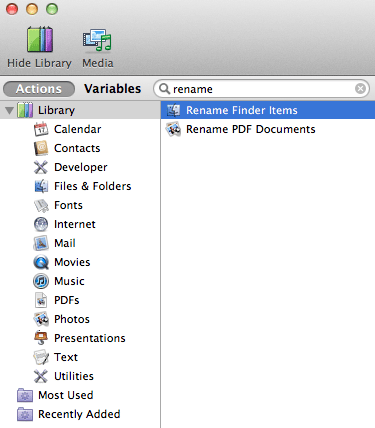Click the Hide Library toolbar icon
Image resolution: width=375 pixels, height=428 pixels.
40,39
